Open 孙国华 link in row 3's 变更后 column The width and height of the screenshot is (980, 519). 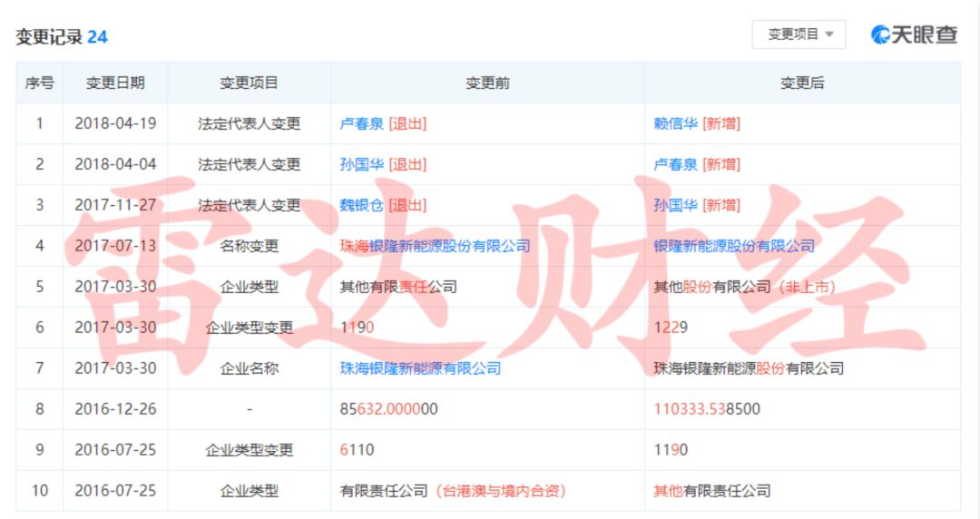click(x=675, y=205)
